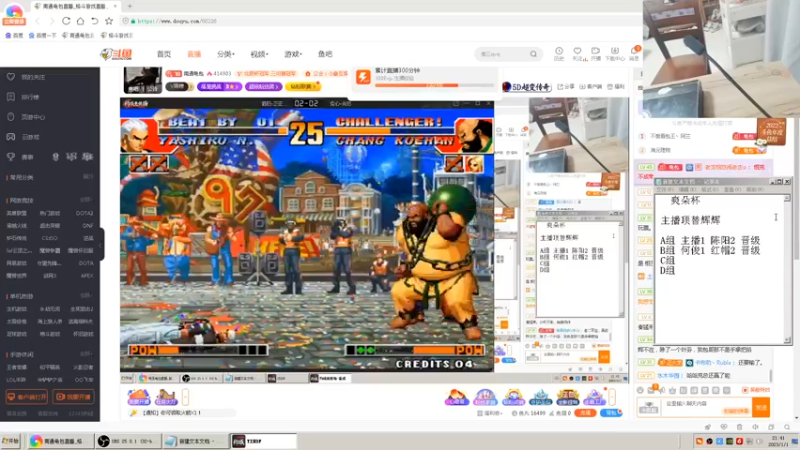
Task: Click the yellow pill tag under the room title
Action: [x=302, y=87]
